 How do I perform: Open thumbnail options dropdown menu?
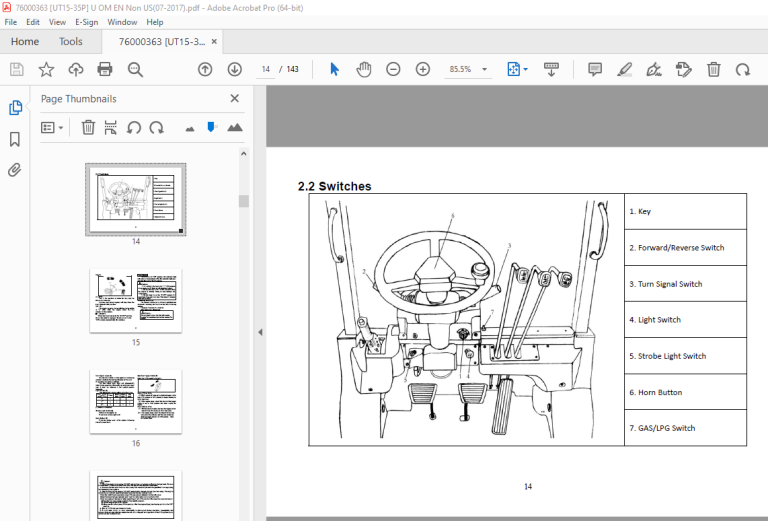point(52,128)
